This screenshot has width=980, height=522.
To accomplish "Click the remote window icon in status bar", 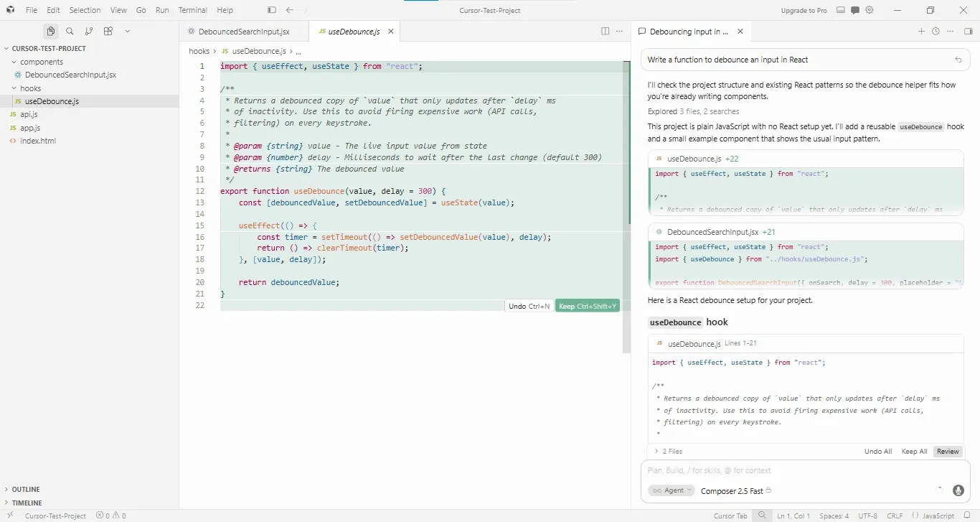I will (10, 516).
